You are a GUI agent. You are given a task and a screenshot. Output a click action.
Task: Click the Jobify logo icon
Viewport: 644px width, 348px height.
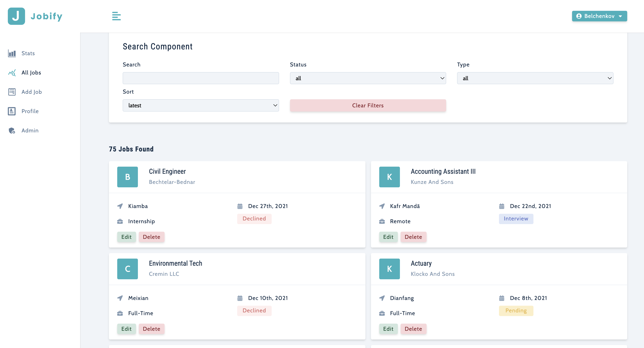[16, 16]
